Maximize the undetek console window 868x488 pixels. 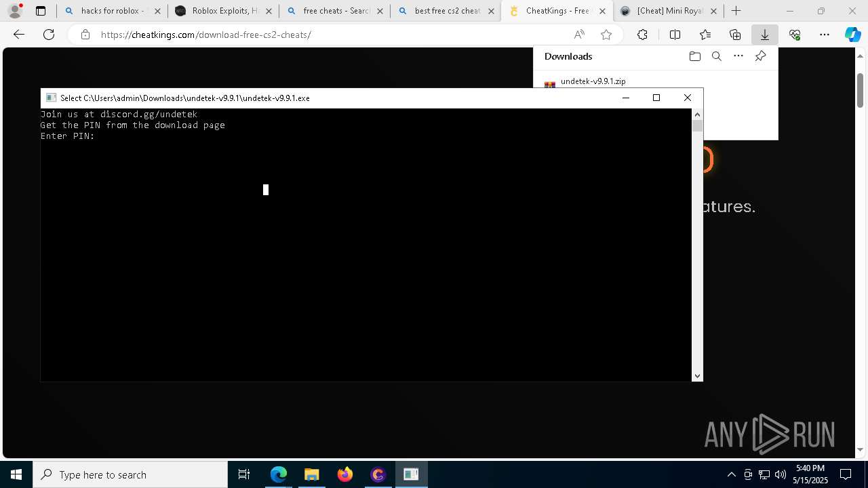[656, 98]
